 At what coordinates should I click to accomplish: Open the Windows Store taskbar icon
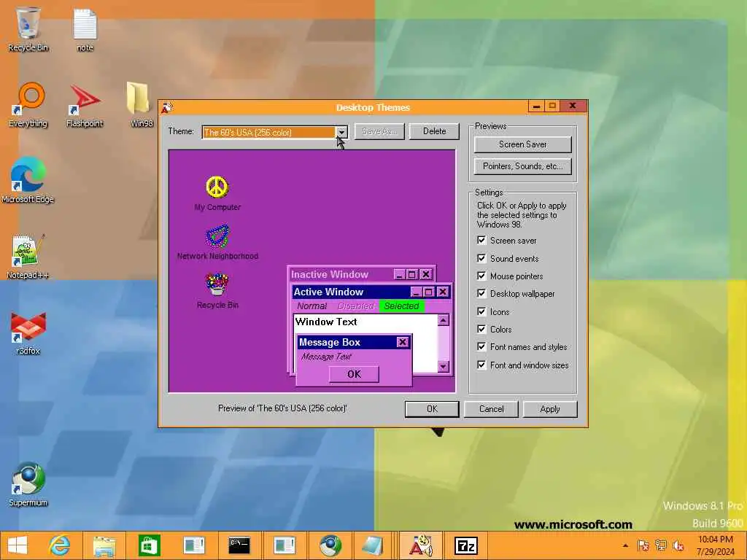pyautogui.click(x=149, y=545)
